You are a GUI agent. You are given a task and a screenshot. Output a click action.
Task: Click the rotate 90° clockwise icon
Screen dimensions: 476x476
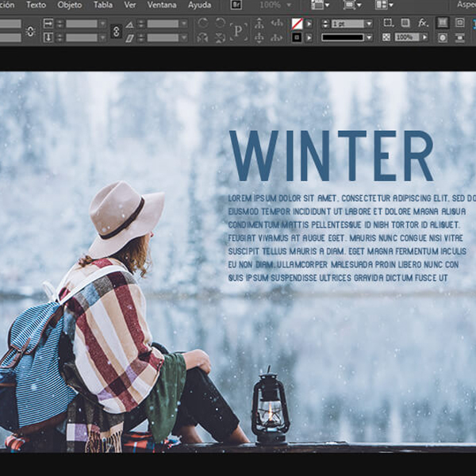[202, 24]
